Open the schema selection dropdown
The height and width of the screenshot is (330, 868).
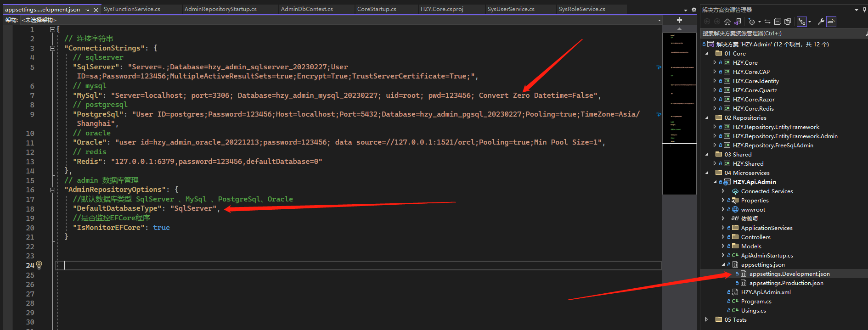(x=659, y=20)
